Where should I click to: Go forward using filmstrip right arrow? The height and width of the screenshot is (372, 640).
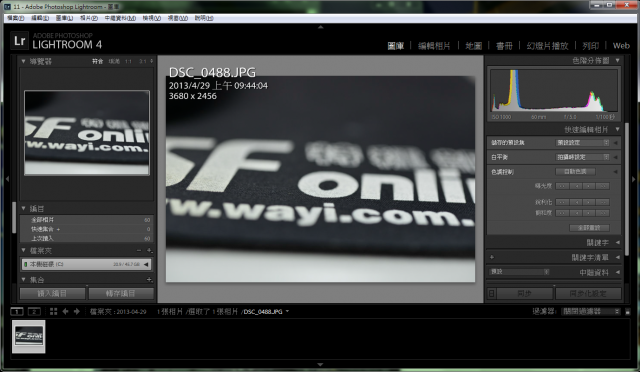tap(77, 312)
